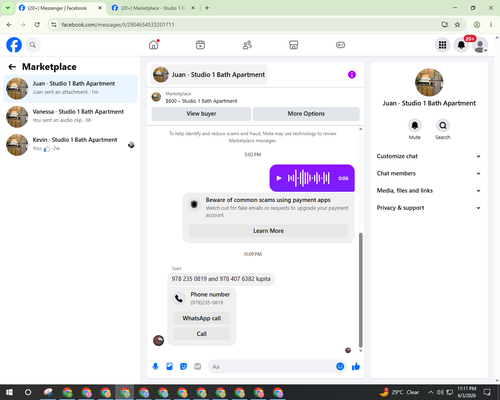Search in conversation icon
The height and width of the screenshot is (400, 500).
[x=443, y=126]
